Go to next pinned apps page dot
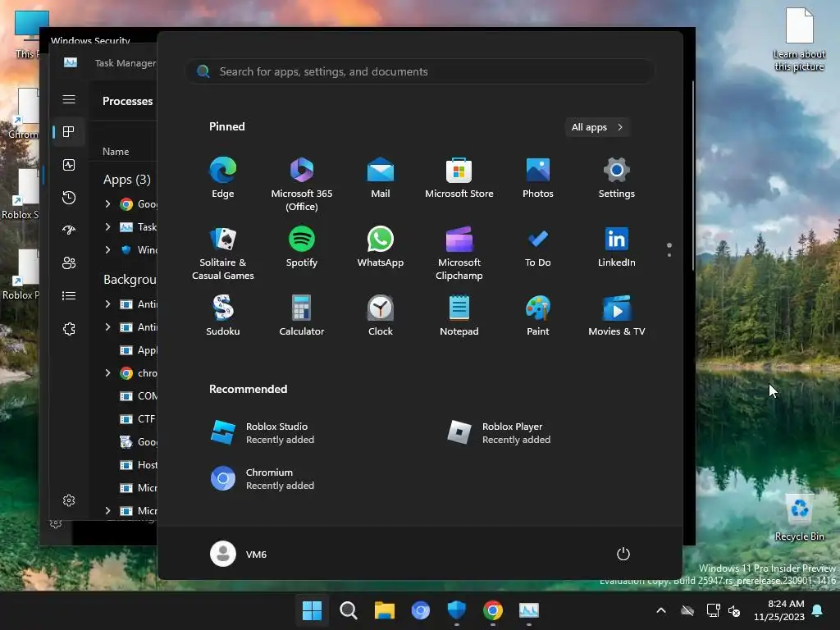Screen dimensions: 840x630 669,255
